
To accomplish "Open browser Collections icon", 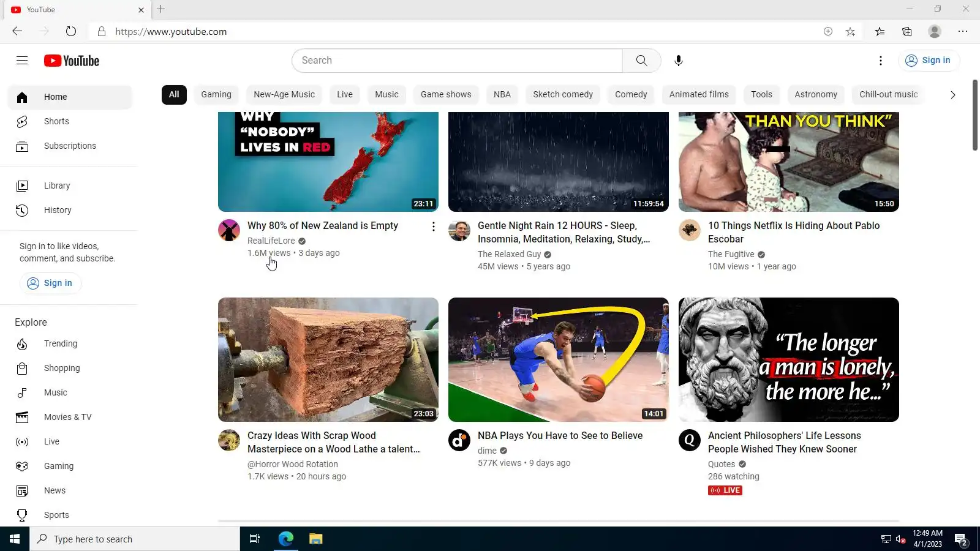I will tap(907, 31).
